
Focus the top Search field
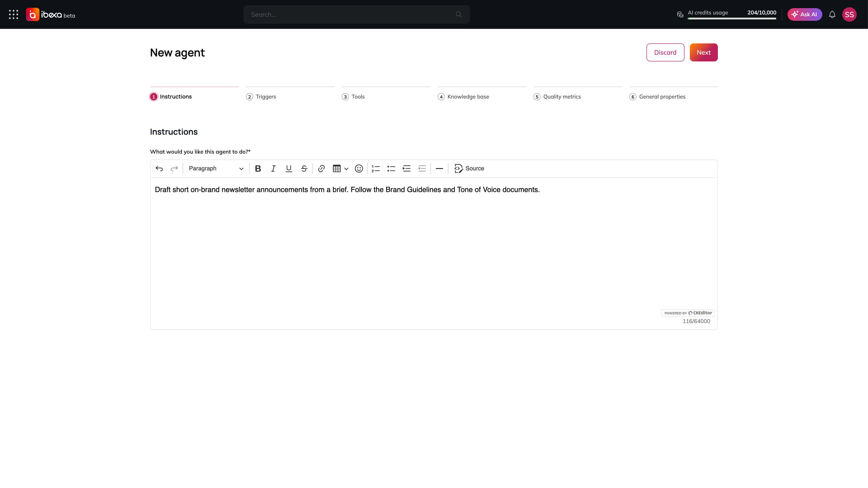click(x=356, y=14)
